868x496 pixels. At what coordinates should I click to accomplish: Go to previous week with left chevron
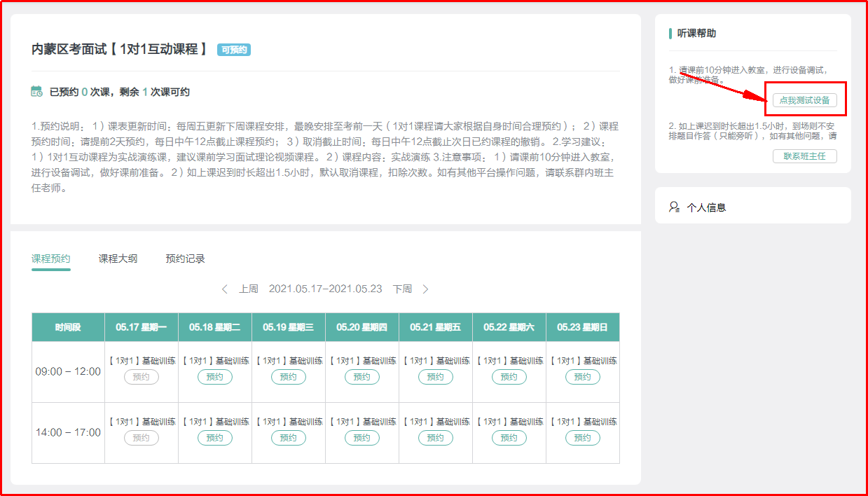(225, 289)
